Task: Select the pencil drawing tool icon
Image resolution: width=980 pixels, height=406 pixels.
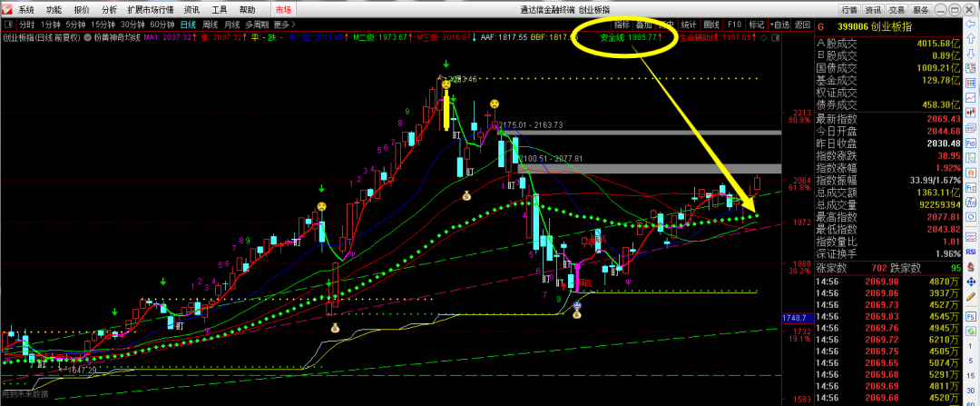Action: 971,296
